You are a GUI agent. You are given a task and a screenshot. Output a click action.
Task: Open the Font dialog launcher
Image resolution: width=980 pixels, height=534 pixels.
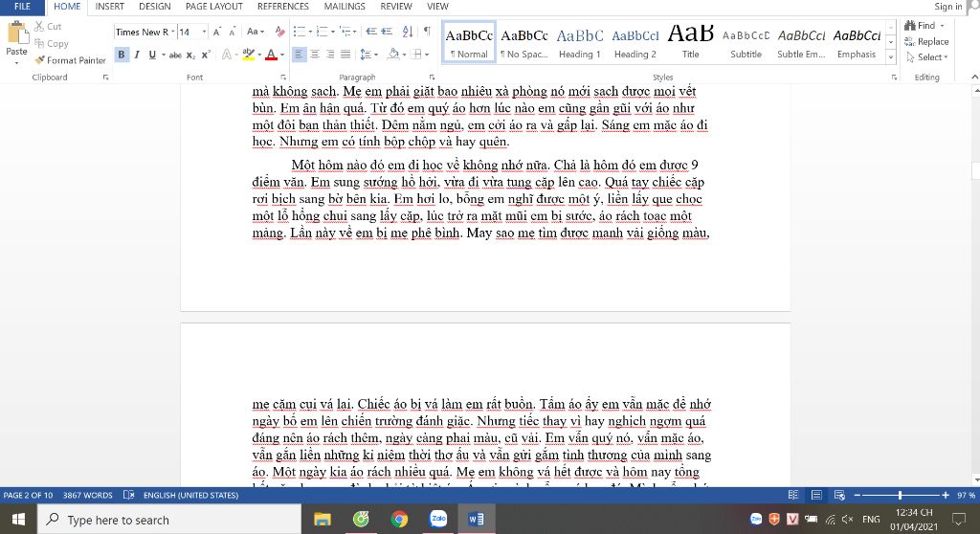[283, 78]
